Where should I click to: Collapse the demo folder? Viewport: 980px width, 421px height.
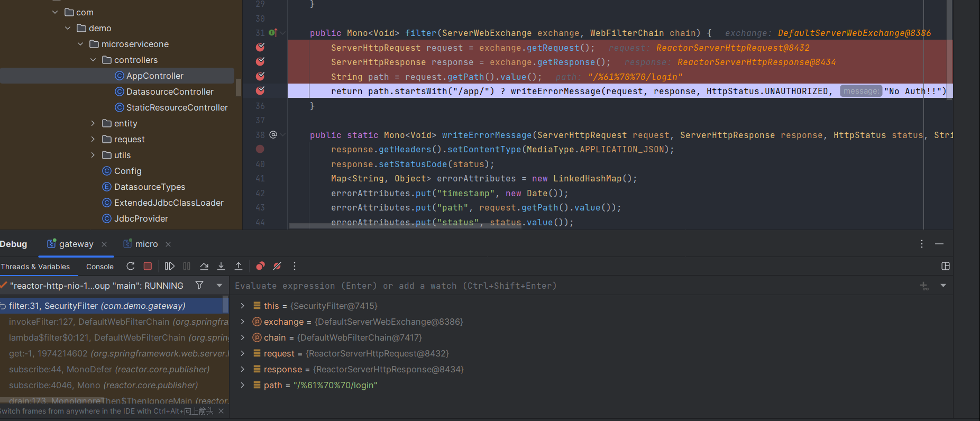click(68, 28)
